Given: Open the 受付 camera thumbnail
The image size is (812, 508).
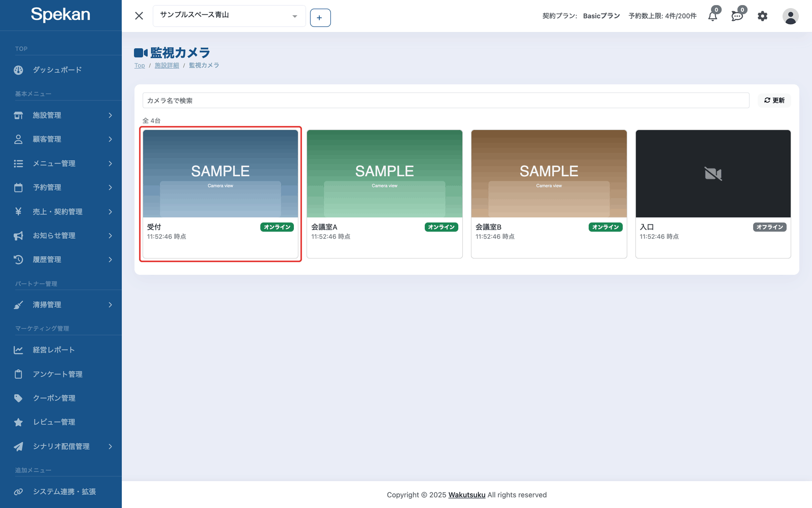Looking at the screenshot, I should click(x=220, y=174).
